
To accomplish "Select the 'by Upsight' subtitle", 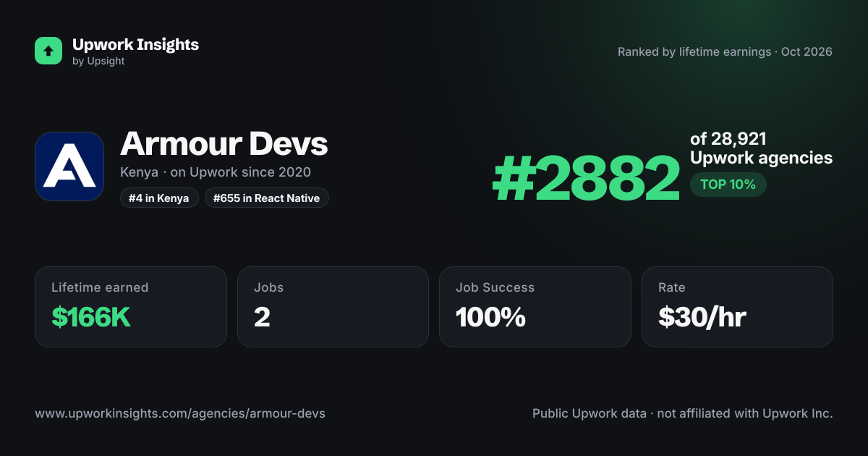I will click(x=98, y=62).
